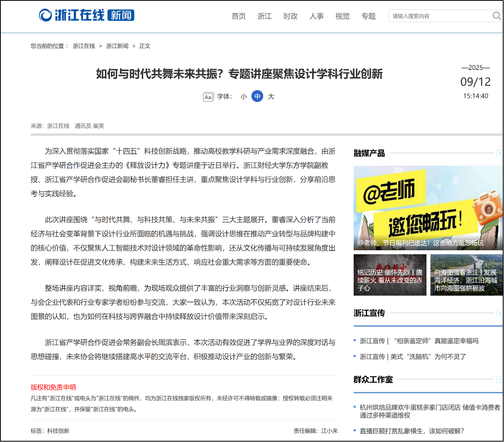Open the @老师 邀您畅玩 banner image
Viewport: 504px width, 442px height.
click(428, 208)
